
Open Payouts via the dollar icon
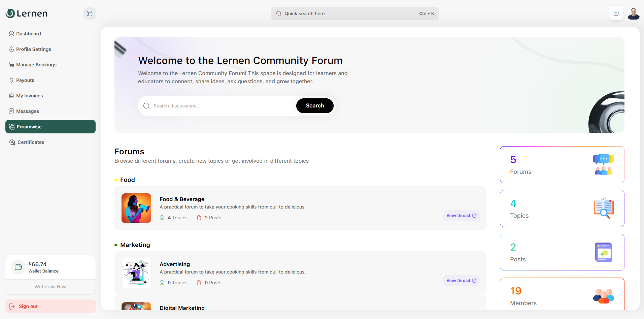11,80
